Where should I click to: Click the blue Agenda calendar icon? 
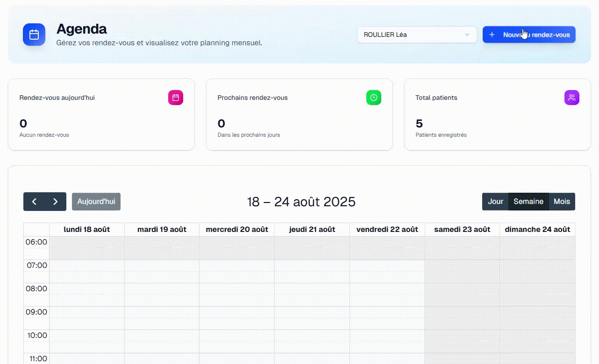pos(34,35)
